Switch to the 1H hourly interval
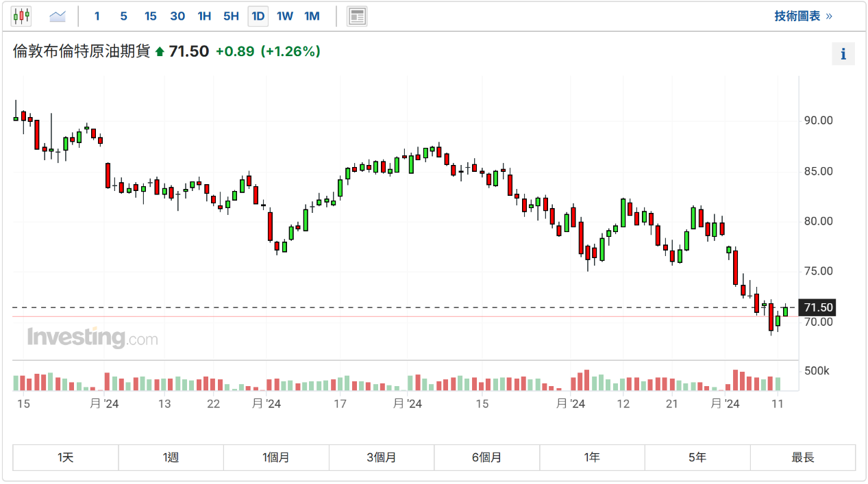Viewport: 868px width, 484px height. click(204, 16)
